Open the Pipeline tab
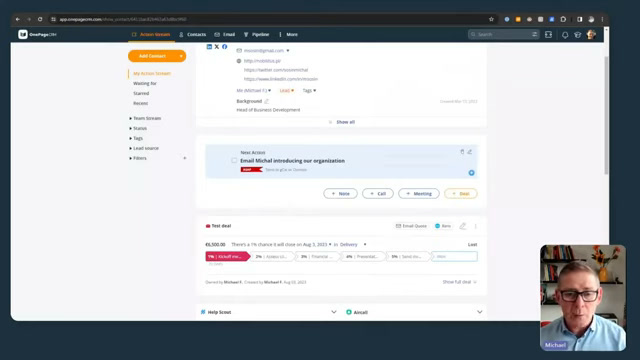This screenshot has width=640, height=360. click(x=257, y=35)
